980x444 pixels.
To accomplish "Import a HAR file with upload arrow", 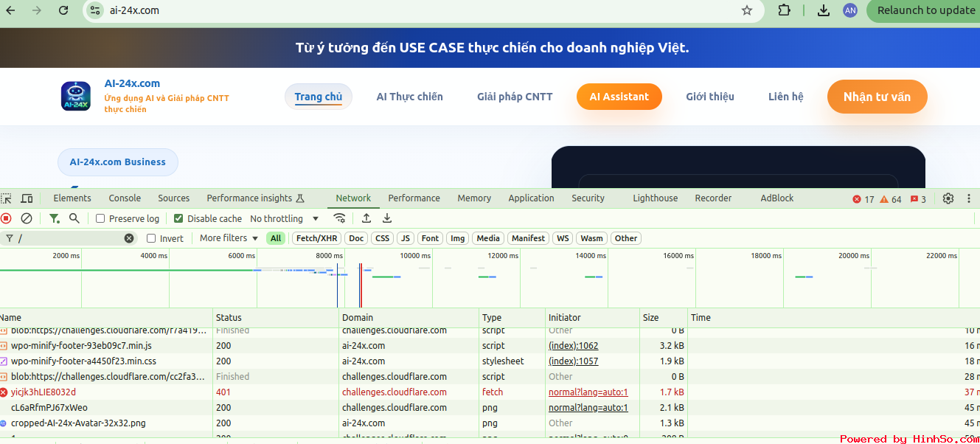I will pos(366,218).
